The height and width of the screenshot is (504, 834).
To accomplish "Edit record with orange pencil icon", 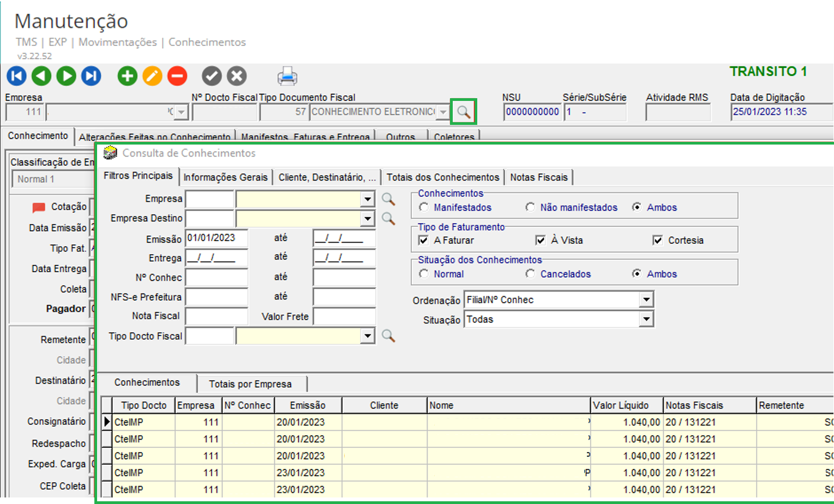I will [x=152, y=76].
